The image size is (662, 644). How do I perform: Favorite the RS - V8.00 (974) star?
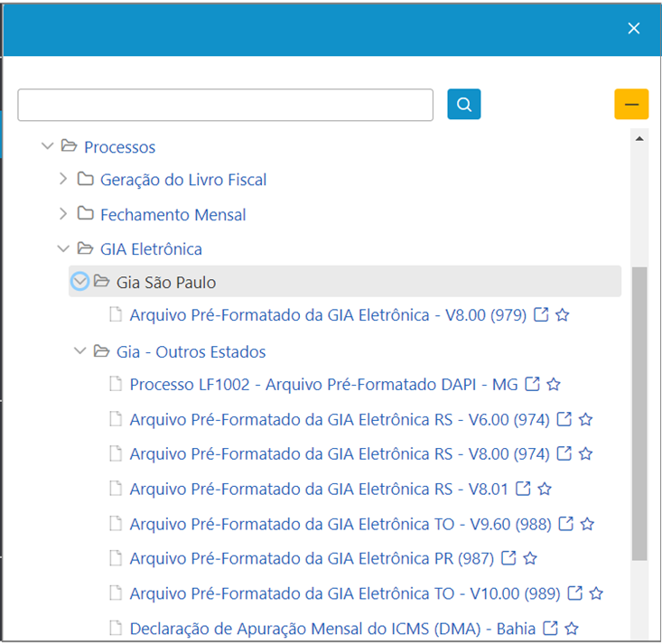(x=585, y=453)
